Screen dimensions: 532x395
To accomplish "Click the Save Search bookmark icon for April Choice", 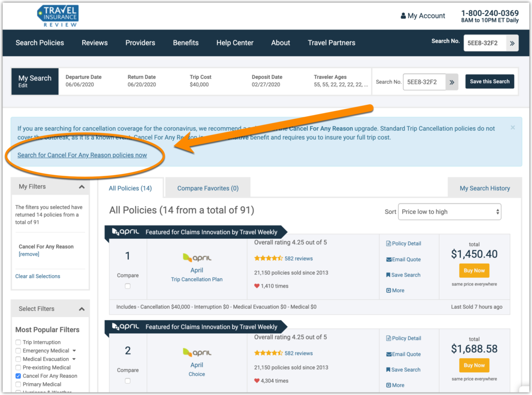I will 388,370.
